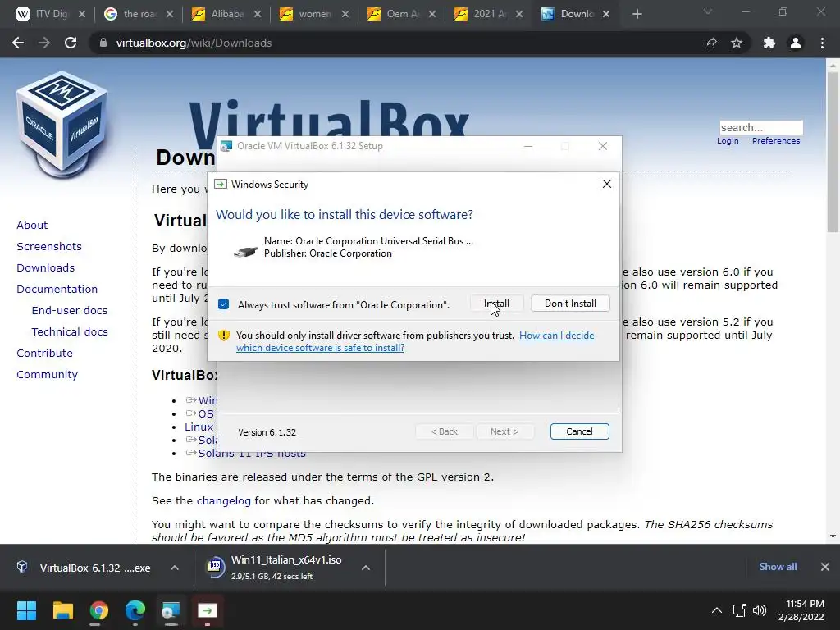
Task: Close the ITV Digi tab
Action: click(82, 15)
